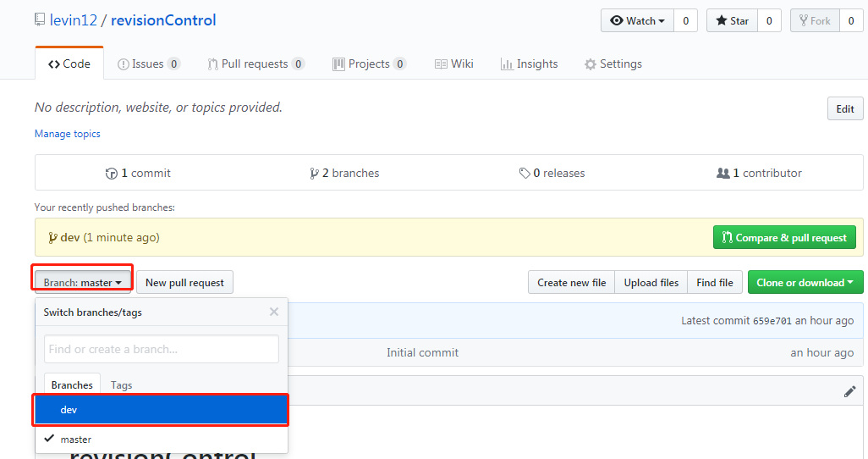Viewport: 868px width, 459px height.
Task: Select the Branches tab in the popup
Action: pos(72,384)
